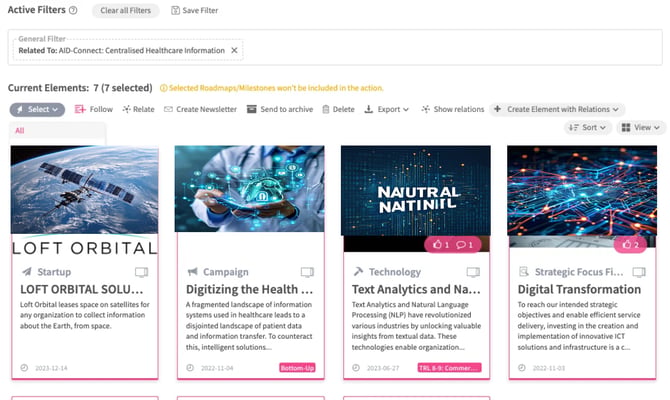
Task: Click the Delete trash icon
Action: (x=326, y=109)
